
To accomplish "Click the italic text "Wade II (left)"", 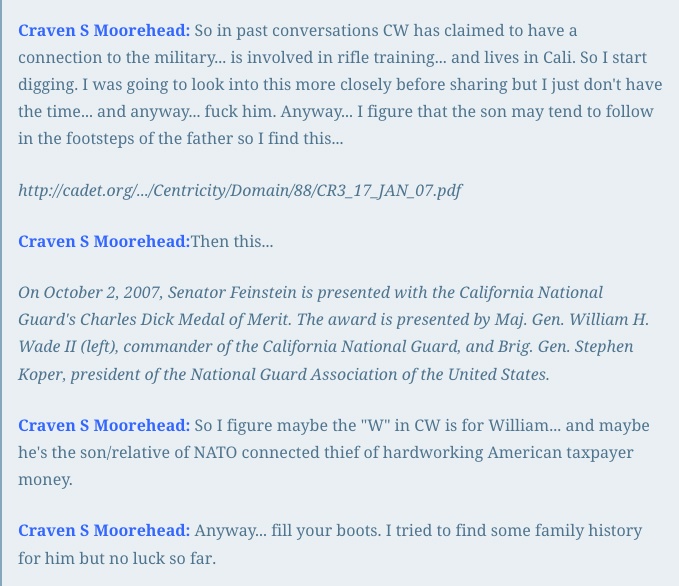I will pos(68,347).
